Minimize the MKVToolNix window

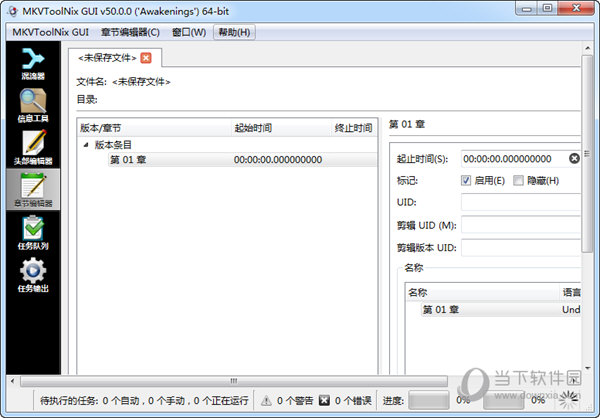coord(527,8)
